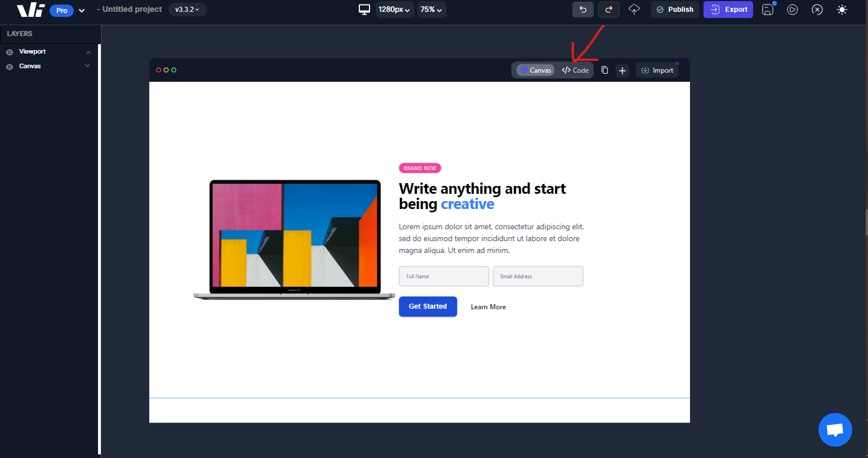
Task: Select the desktop device preview icon
Action: click(x=364, y=10)
